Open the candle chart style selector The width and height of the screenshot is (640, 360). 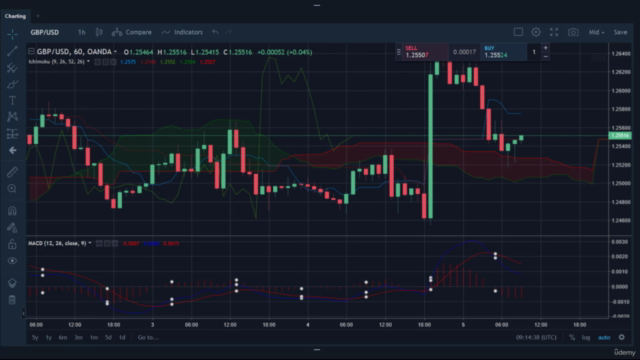point(99,32)
